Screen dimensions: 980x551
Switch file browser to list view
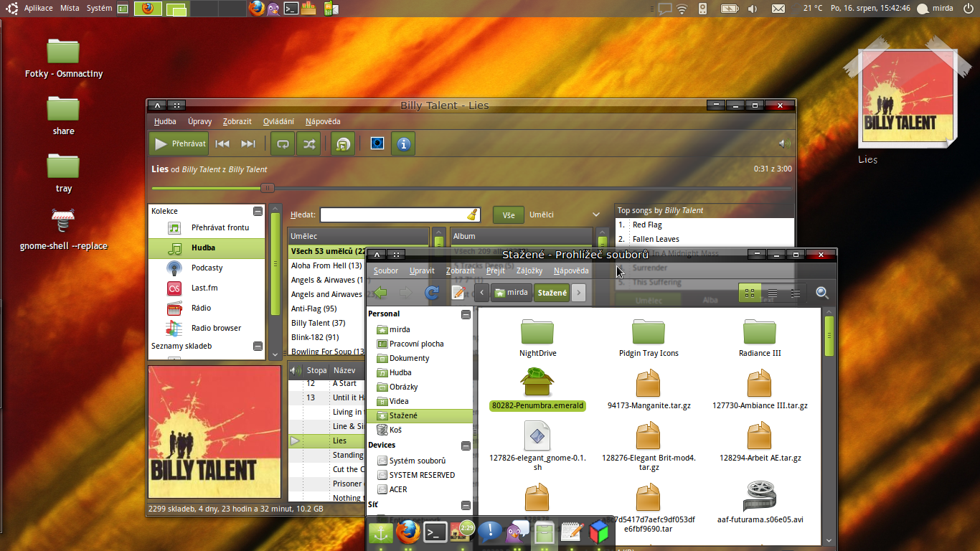(773, 293)
